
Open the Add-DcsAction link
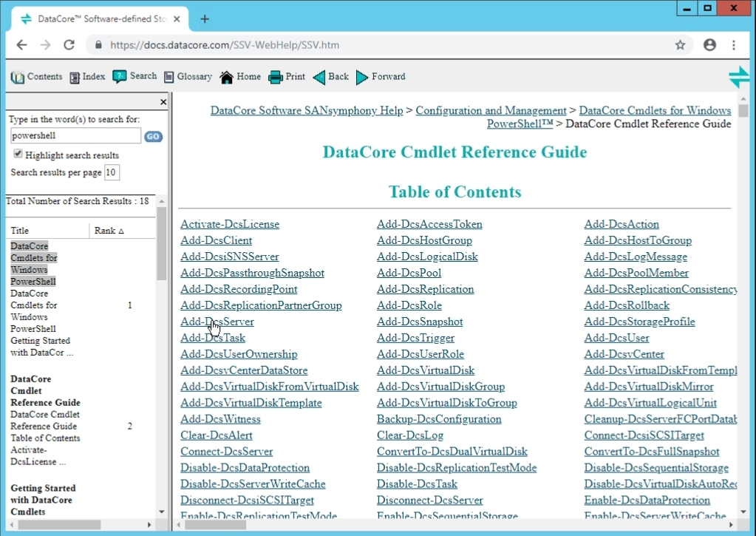pyautogui.click(x=622, y=224)
